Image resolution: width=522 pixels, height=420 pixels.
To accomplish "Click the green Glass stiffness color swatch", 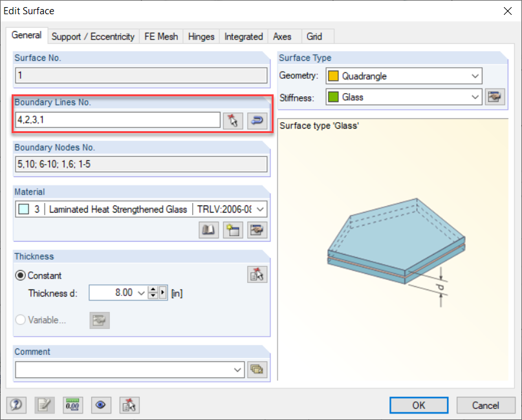I will [333, 97].
